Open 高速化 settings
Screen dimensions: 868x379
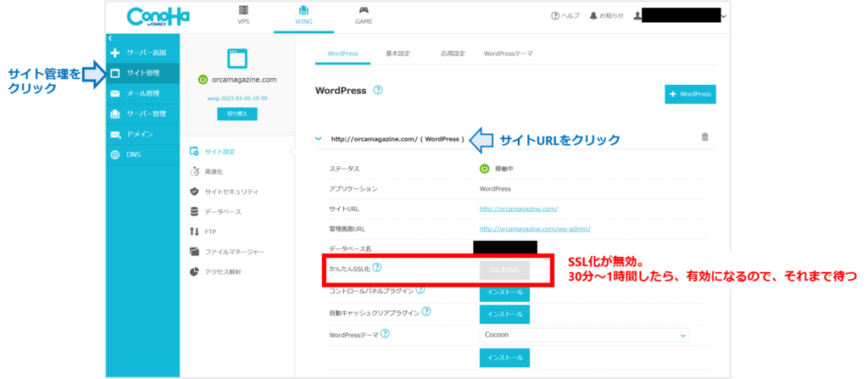coord(214,172)
